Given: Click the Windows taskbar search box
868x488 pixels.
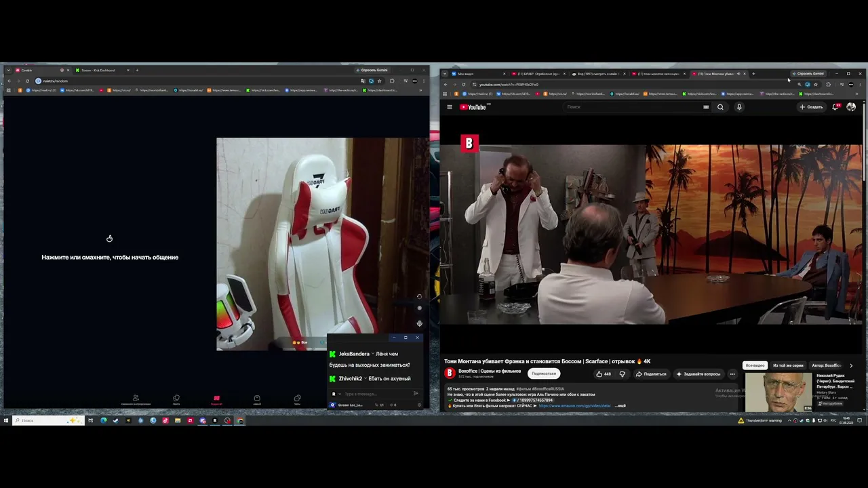Looking at the screenshot, I should pos(48,421).
